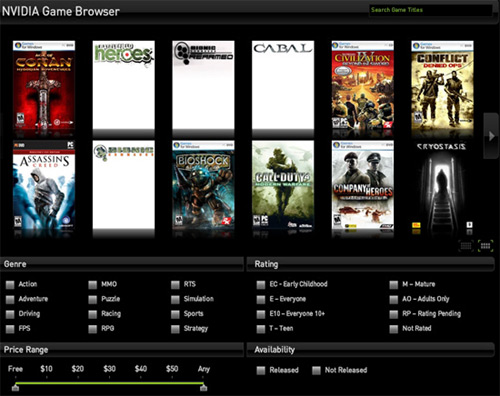This screenshot has height=396, width=500.
Task: Click the $50 price label
Action: (x=172, y=369)
